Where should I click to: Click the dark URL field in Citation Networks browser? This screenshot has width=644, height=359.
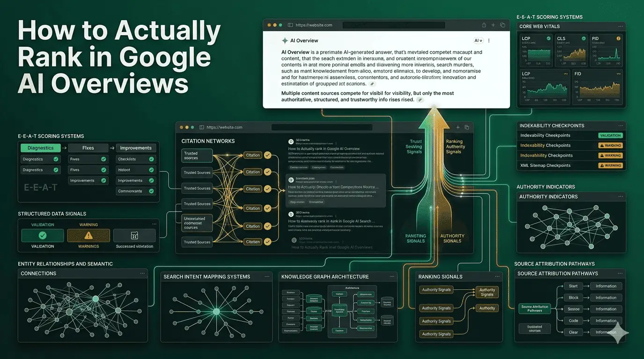pos(322,127)
